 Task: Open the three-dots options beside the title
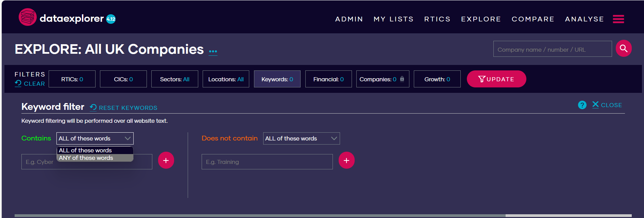213,51
